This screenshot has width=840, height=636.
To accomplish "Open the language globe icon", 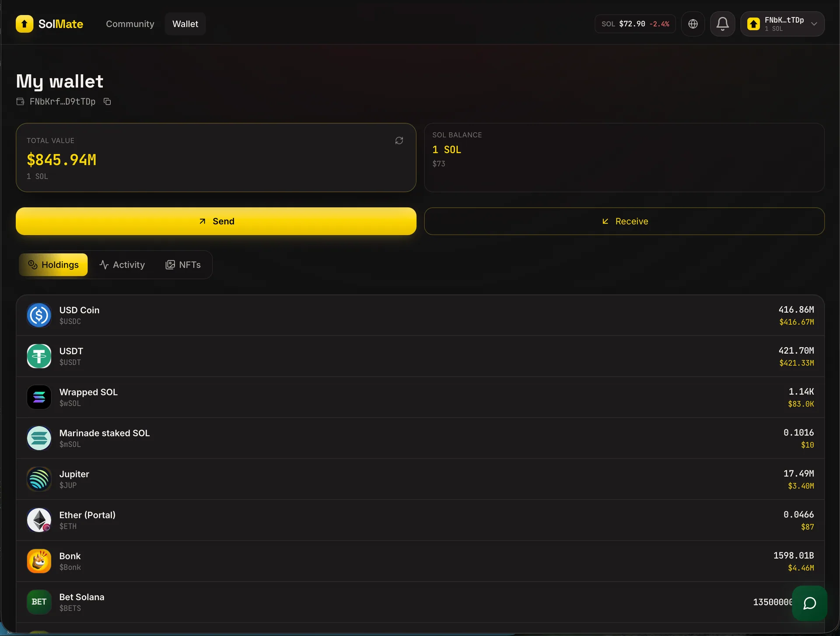I will tap(693, 24).
